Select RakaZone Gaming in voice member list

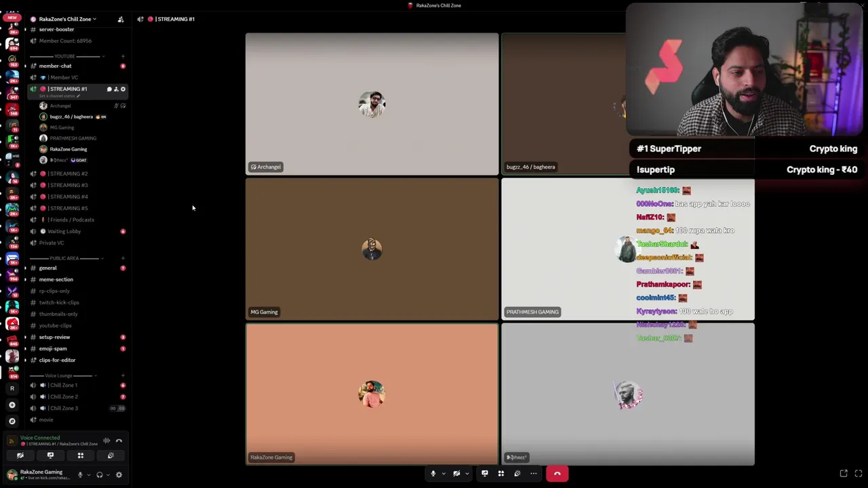[68, 149]
